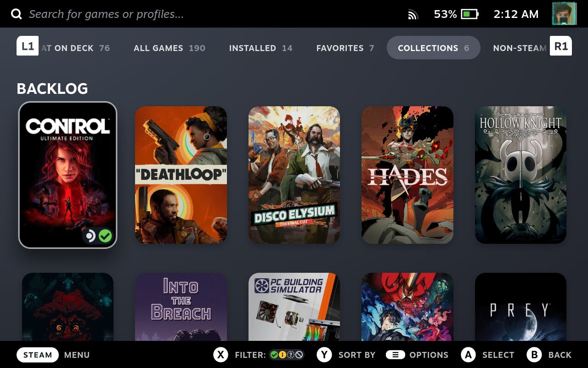The height and width of the screenshot is (368, 588).
Task: Select the Deathloop game cover
Action: pyautogui.click(x=181, y=175)
